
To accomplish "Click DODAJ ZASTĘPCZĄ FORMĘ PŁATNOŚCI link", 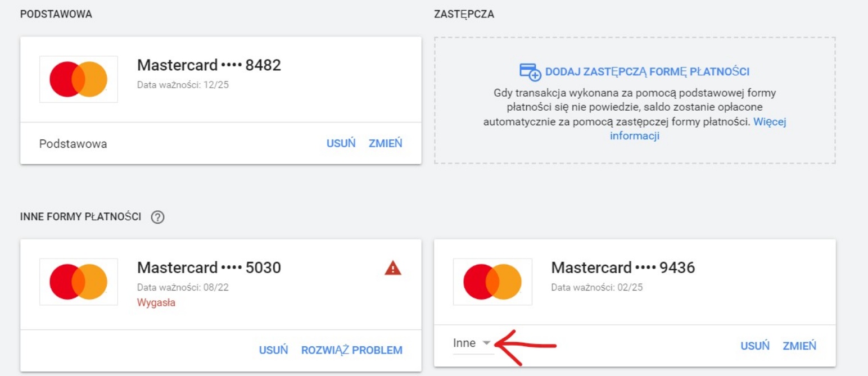I will (647, 72).
